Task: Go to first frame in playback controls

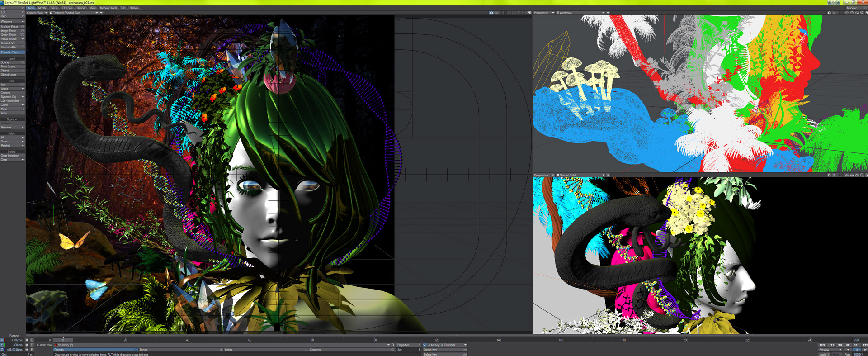Action: (822, 345)
